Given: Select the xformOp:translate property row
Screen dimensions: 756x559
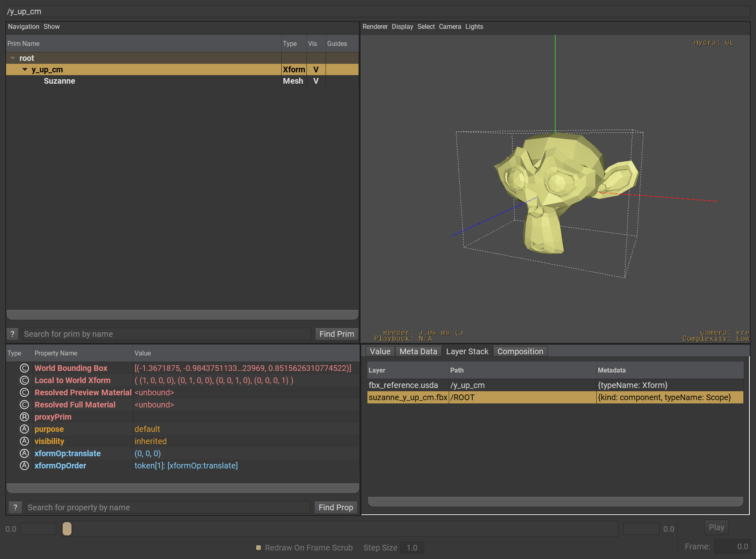Looking at the screenshot, I should coord(182,453).
